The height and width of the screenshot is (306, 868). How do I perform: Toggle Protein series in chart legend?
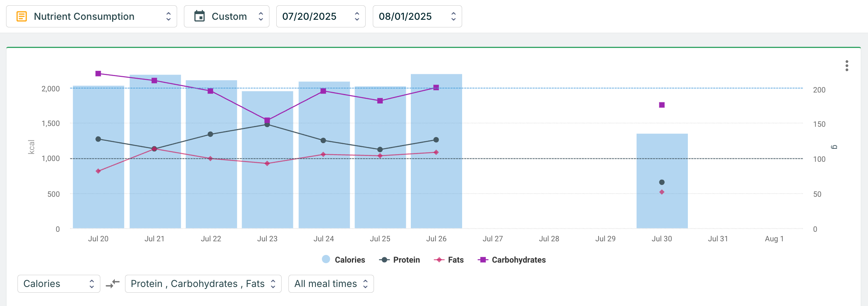(399, 260)
